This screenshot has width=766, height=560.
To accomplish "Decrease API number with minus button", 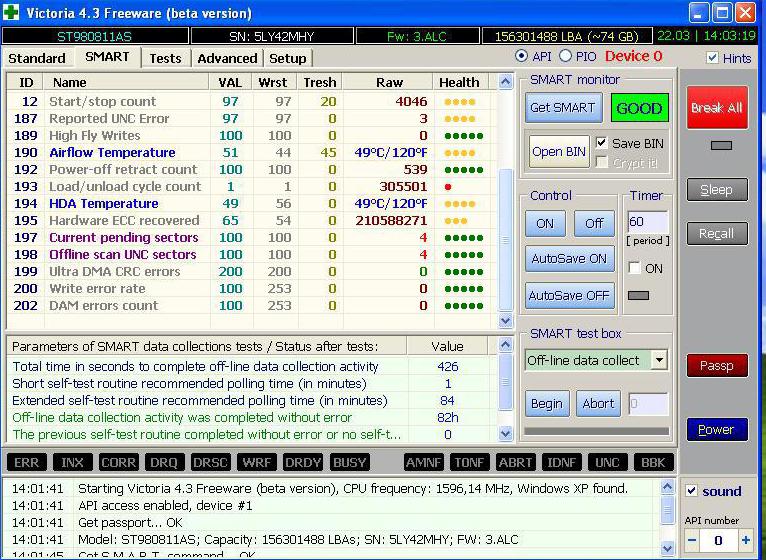I will [692, 540].
